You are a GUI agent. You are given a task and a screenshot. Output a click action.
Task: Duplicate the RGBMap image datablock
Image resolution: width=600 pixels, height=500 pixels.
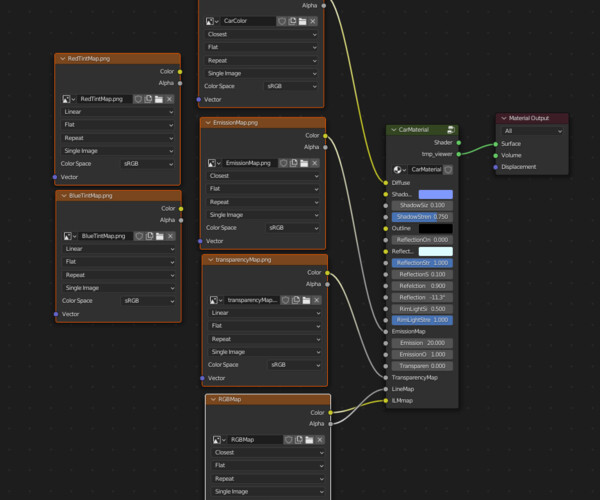coord(299,440)
